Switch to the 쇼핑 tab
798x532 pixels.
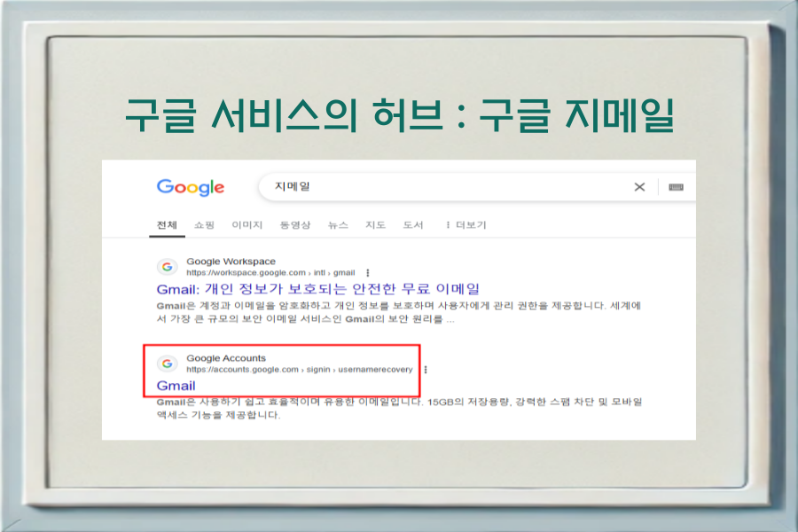204,225
